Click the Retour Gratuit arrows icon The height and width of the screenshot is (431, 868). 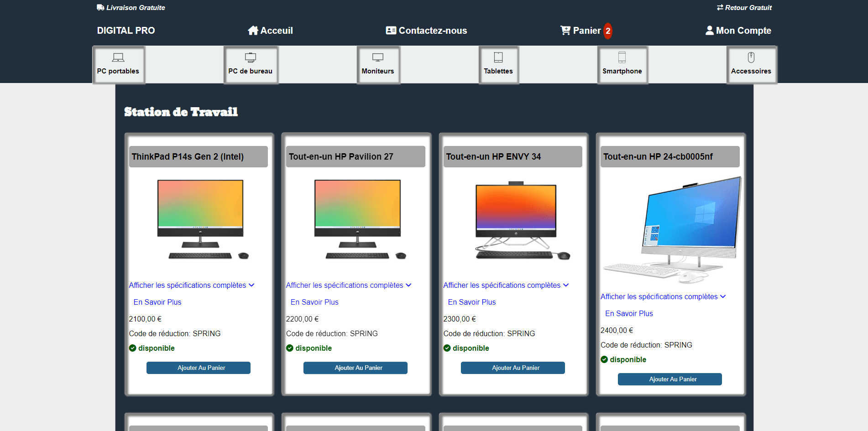click(720, 7)
